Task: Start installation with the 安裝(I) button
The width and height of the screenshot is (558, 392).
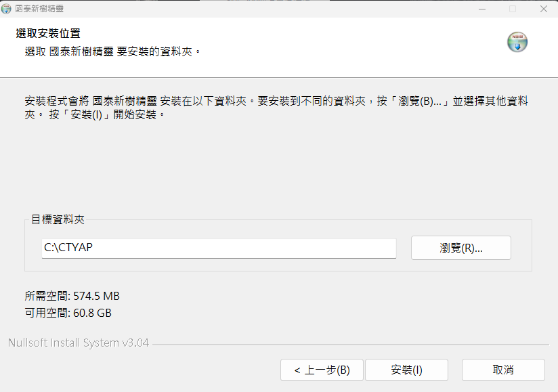Action: (x=406, y=370)
